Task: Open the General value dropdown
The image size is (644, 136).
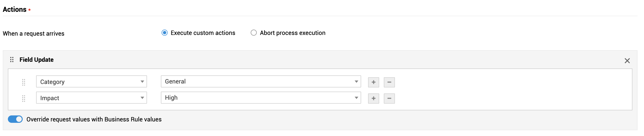Action: click(261, 81)
